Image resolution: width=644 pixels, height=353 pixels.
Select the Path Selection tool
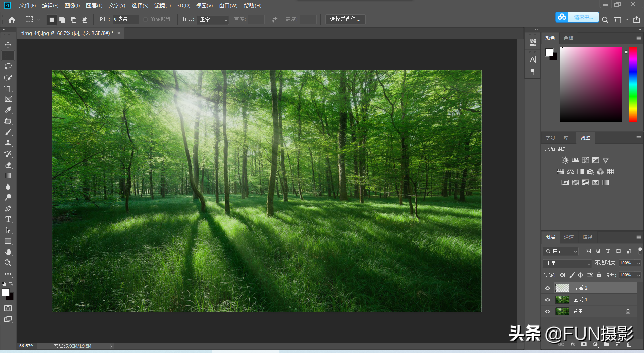coord(8,230)
